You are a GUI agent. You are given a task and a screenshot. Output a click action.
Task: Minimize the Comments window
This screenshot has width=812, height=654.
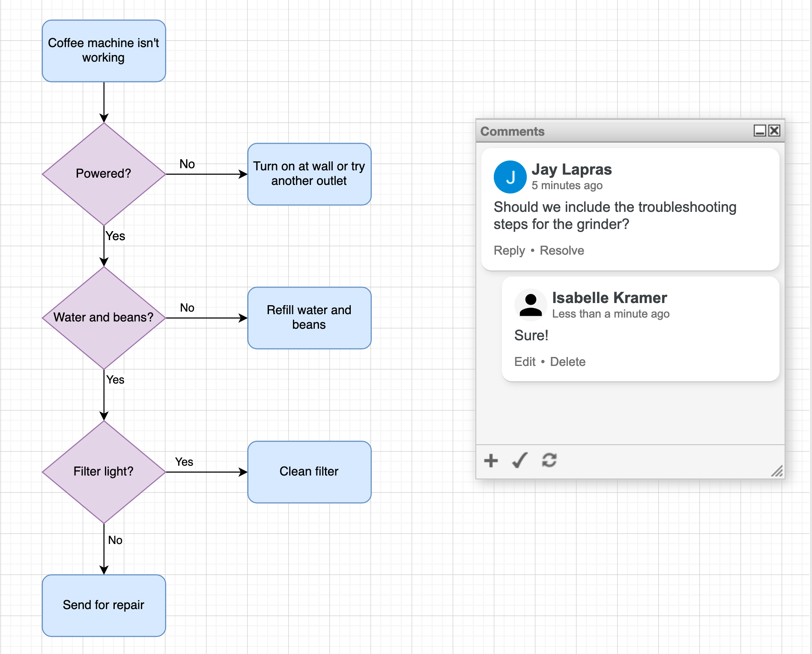760,131
